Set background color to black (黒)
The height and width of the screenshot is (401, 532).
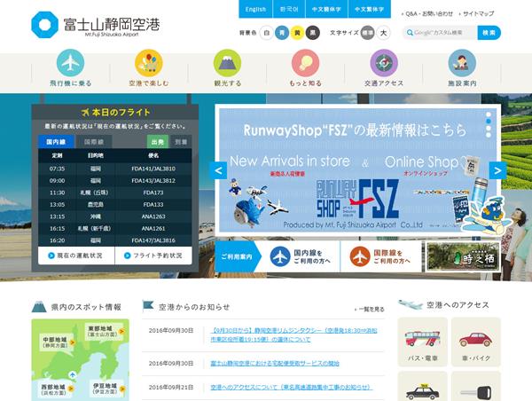(312, 33)
